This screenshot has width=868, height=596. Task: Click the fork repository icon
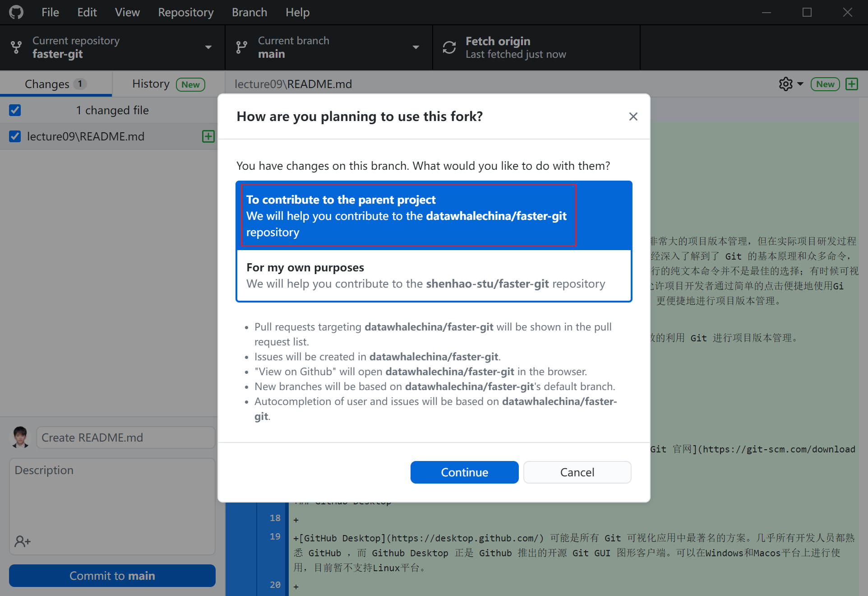tap(16, 47)
